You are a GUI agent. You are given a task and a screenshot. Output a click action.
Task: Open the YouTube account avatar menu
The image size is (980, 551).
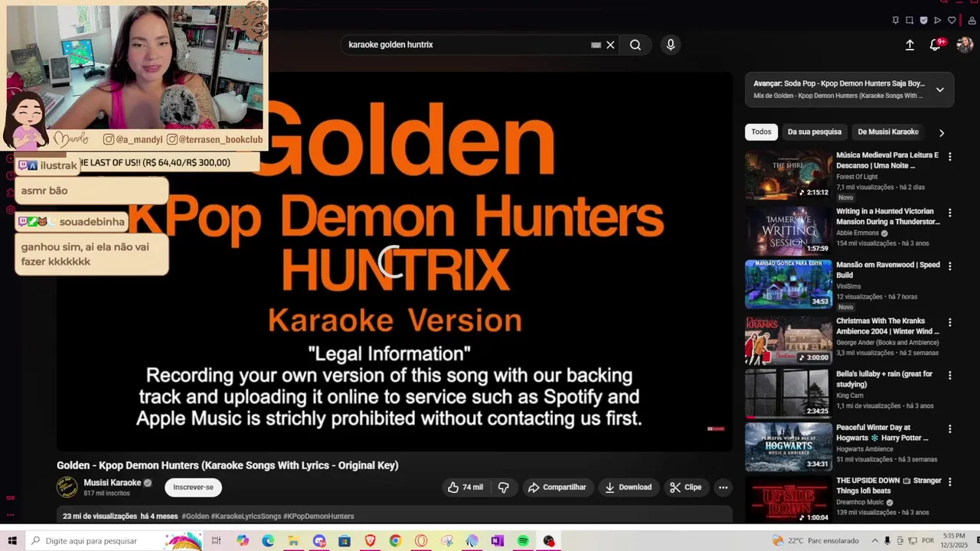point(965,45)
